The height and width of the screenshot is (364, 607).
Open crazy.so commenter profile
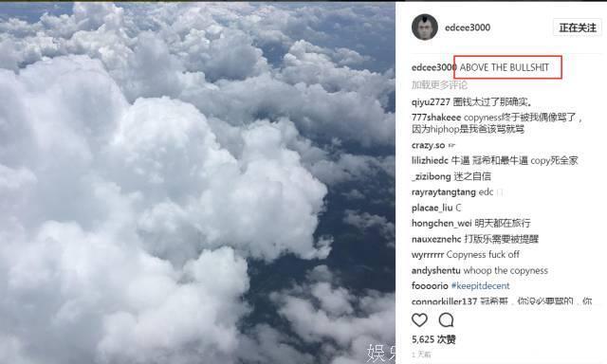(428, 145)
